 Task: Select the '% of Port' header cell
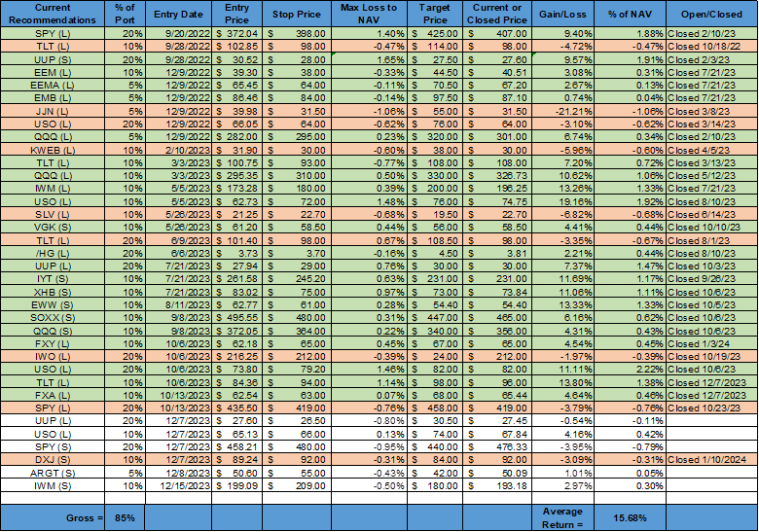pos(125,14)
